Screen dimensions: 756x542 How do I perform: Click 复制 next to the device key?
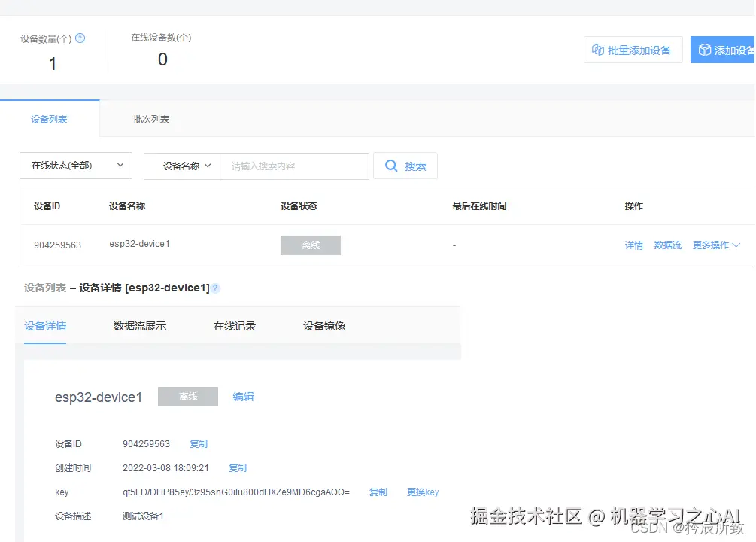click(378, 492)
